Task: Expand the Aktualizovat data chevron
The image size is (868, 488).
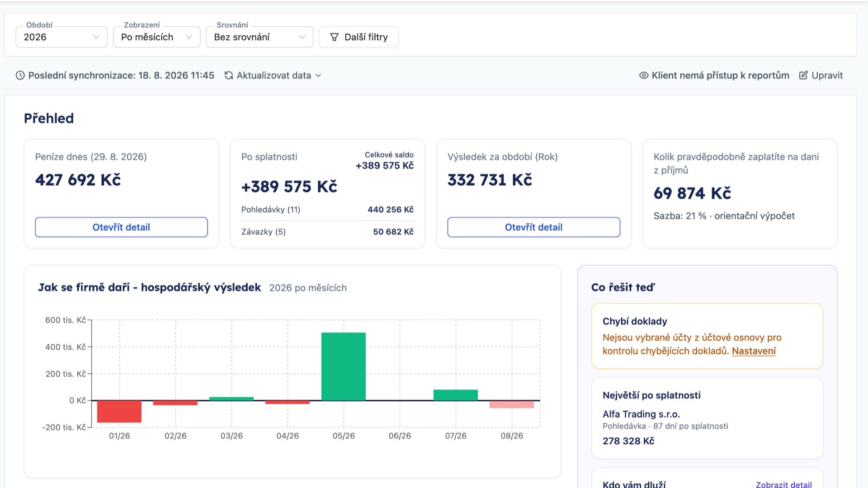Action: coord(318,75)
